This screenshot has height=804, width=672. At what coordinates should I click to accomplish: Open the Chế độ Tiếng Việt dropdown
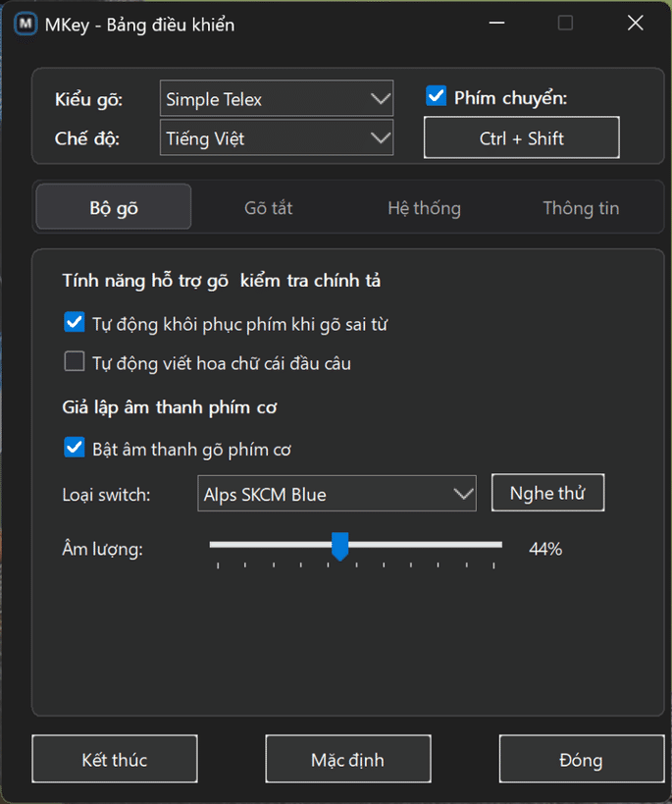(277, 138)
